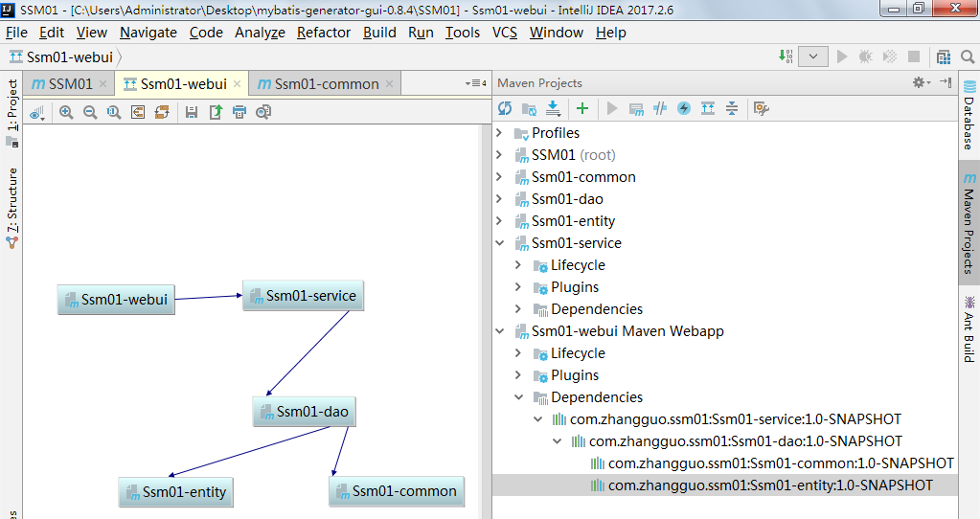This screenshot has width=980, height=519.
Task: Zoom out of the dependency diagram
Action: 90,112
